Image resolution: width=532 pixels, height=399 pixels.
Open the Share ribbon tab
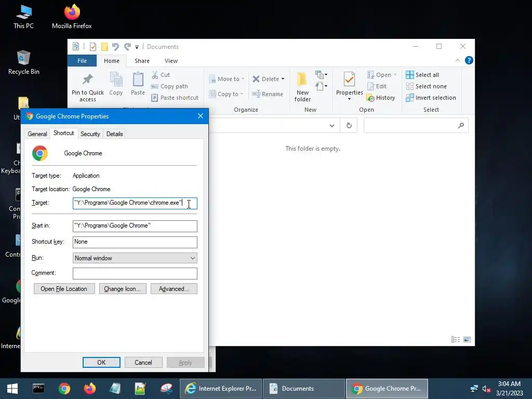(142, 61)
